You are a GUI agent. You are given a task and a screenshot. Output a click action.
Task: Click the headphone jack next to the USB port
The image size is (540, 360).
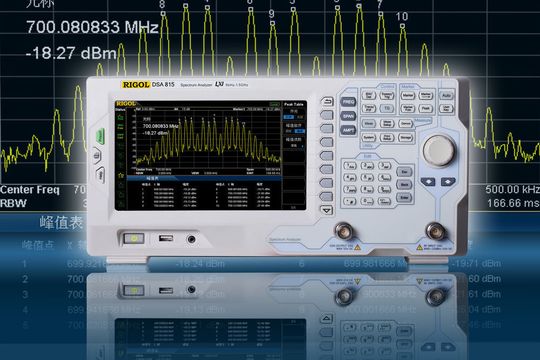191,239
